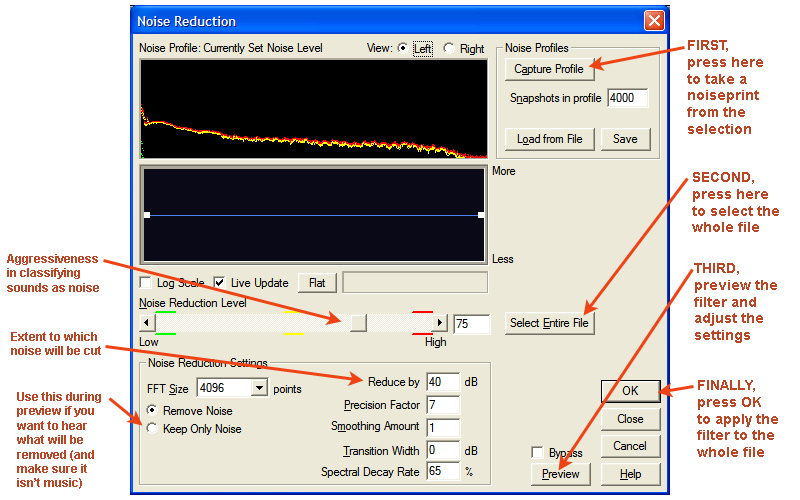The height and width of the screenshot is (500, 800).
Task: Reset the curve with Flat button
Action: 317,283
